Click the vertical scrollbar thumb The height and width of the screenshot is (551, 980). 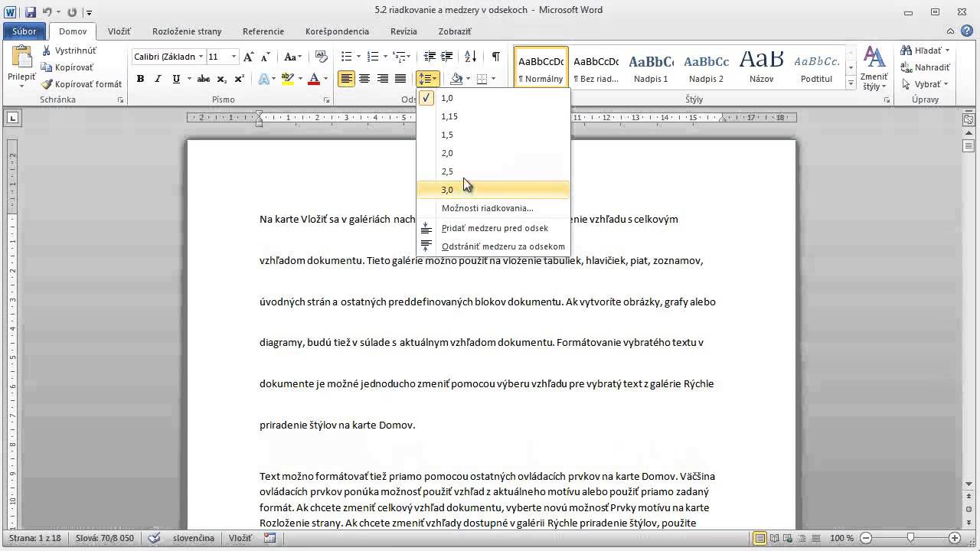(x=969, y=145)
